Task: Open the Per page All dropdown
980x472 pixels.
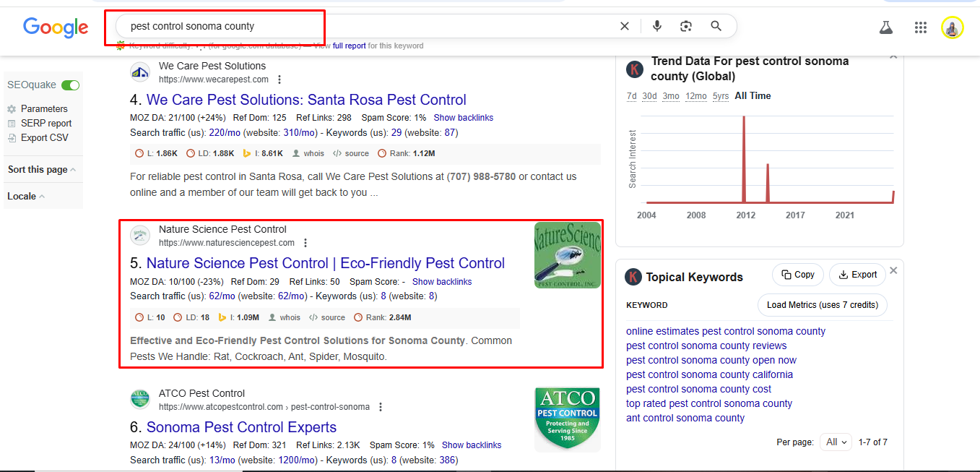Action: point(836,442)
